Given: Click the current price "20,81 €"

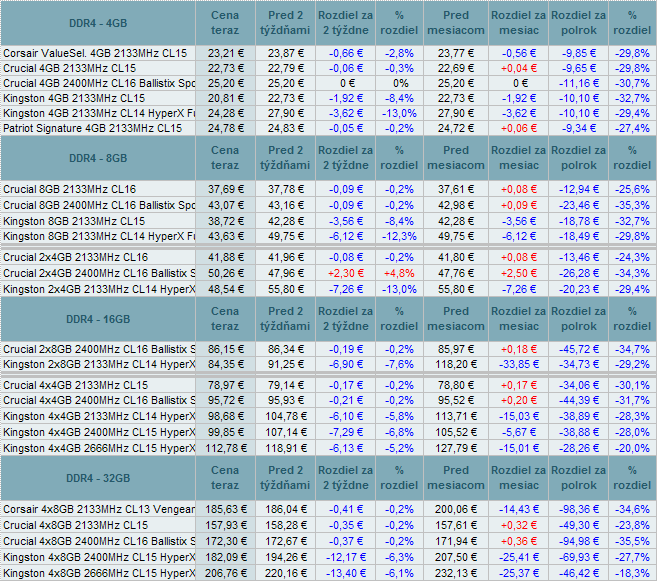Looking at the screenshot, I should coord(225,98).
